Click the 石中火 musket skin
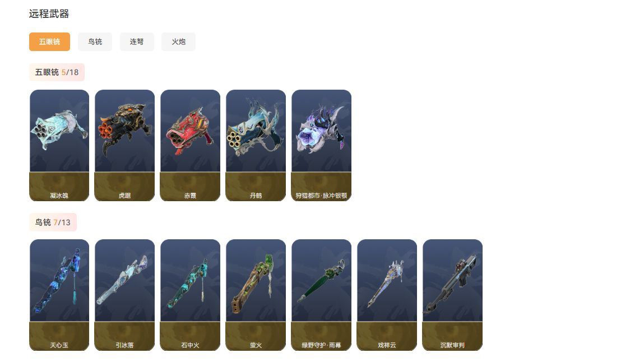This screenshot has width=644, height=362. (190, 295)
